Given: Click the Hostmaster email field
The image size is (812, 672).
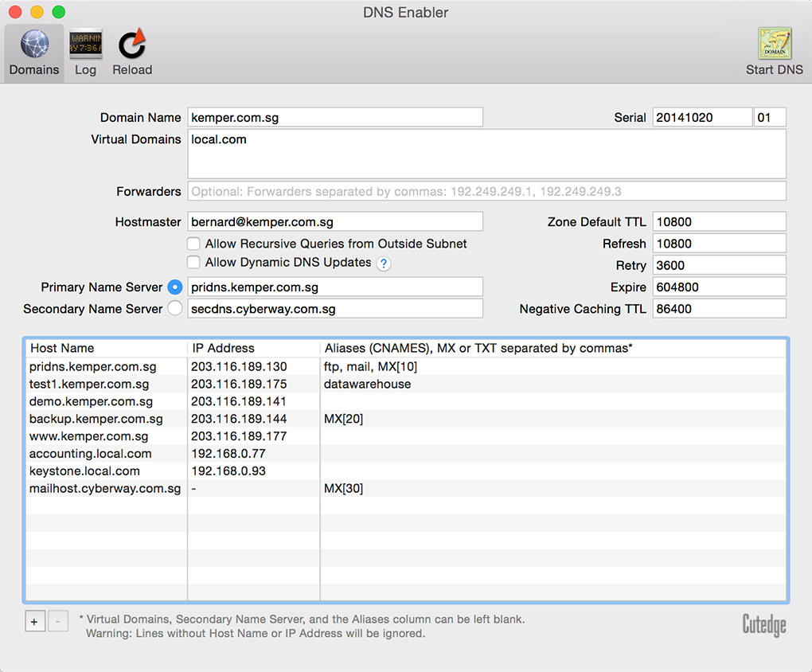Looking at the screenshot, I should (335, 222).
